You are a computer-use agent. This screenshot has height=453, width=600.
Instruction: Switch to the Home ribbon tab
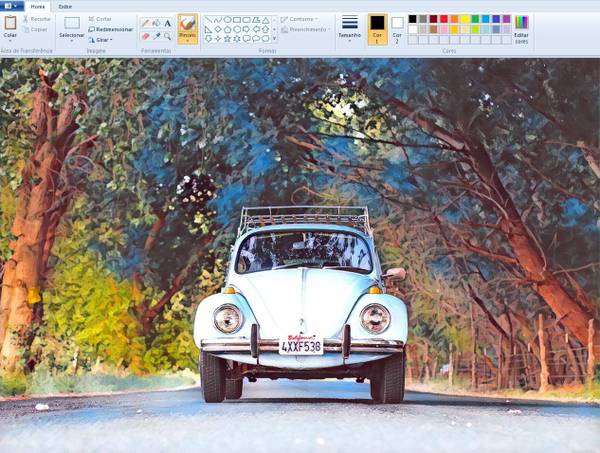point(38,7)
